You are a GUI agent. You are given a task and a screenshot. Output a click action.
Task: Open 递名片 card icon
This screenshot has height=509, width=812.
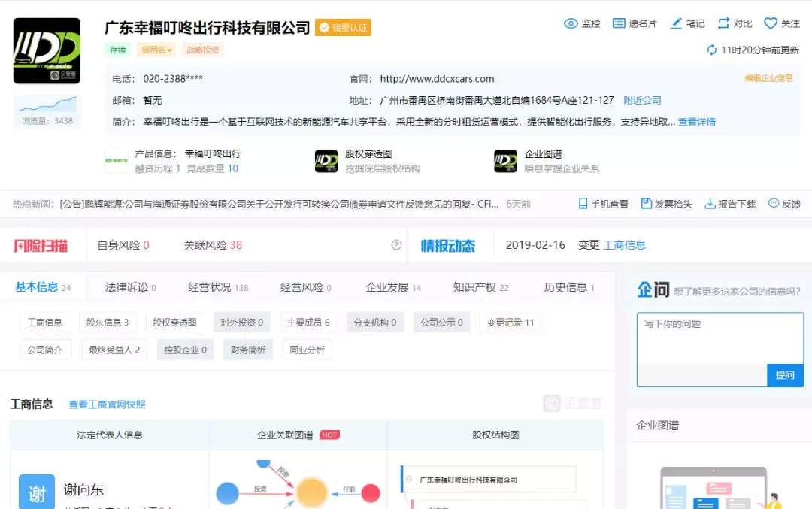tap(619, 23)
